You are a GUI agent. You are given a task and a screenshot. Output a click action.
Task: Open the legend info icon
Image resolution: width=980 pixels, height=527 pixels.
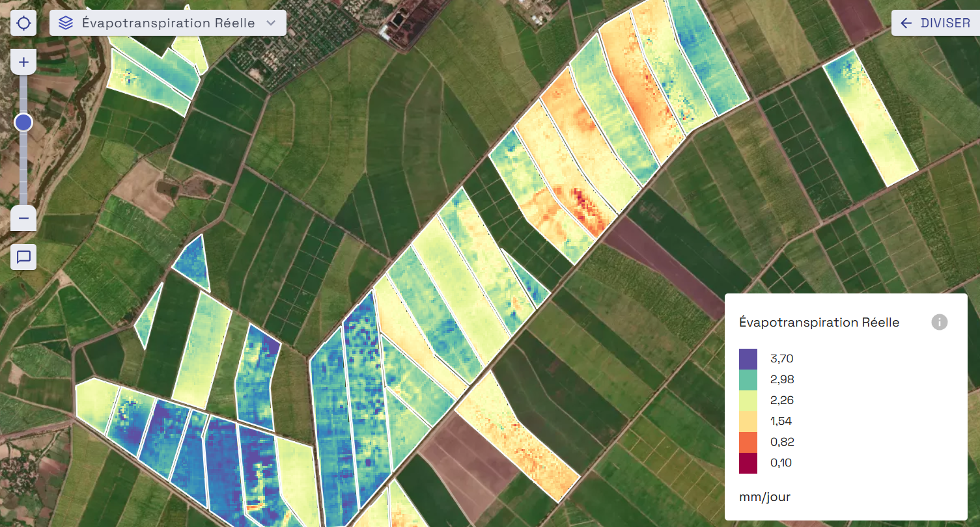939,322
